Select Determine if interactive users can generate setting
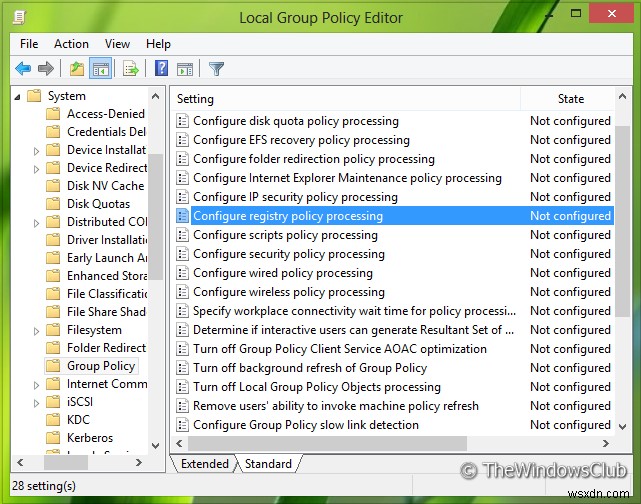 [354, 330]
